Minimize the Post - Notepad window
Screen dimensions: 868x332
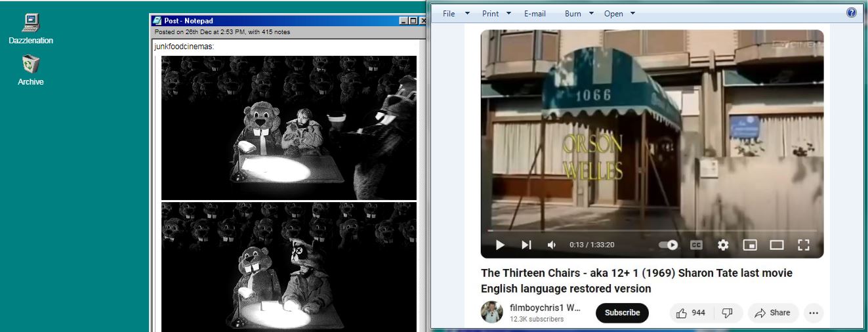point(403,21)
